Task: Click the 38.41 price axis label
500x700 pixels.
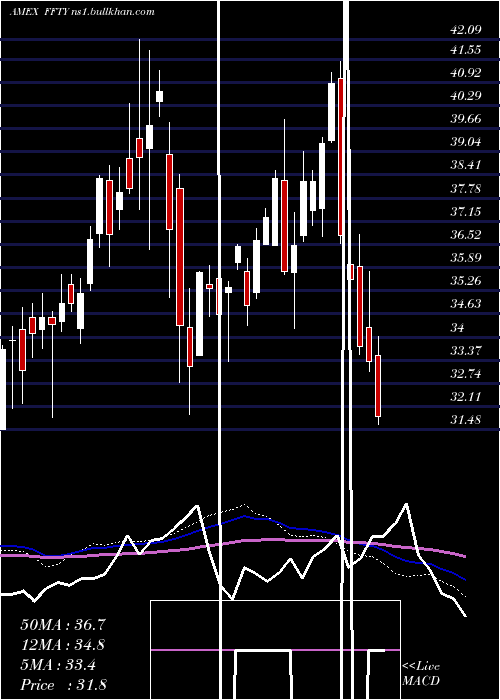Action: [x=466, y=165]
